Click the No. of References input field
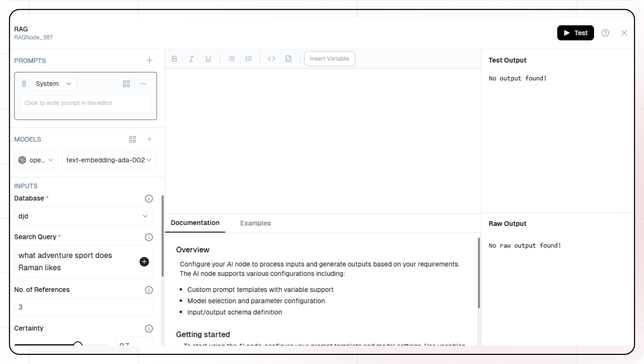 (x=83, y=307)
